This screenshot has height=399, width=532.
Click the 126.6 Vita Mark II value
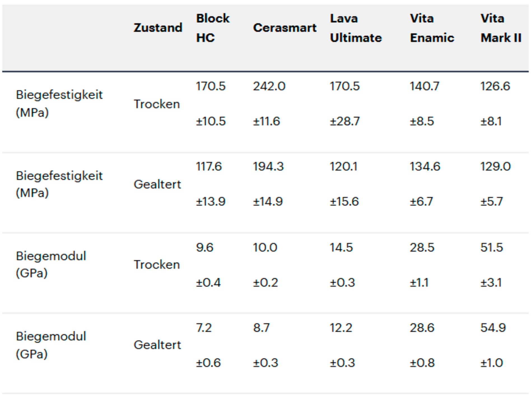tap(495, 86)
